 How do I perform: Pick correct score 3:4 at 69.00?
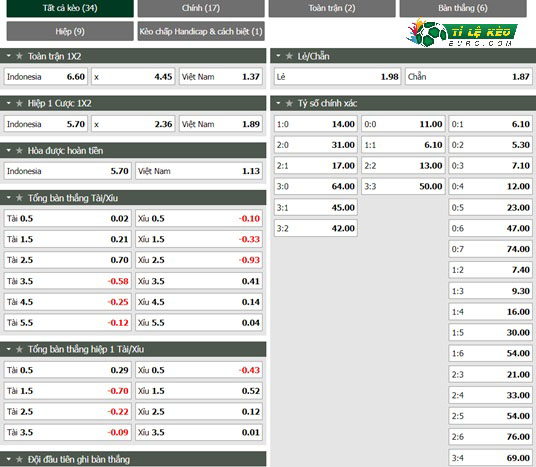[491, 458]
